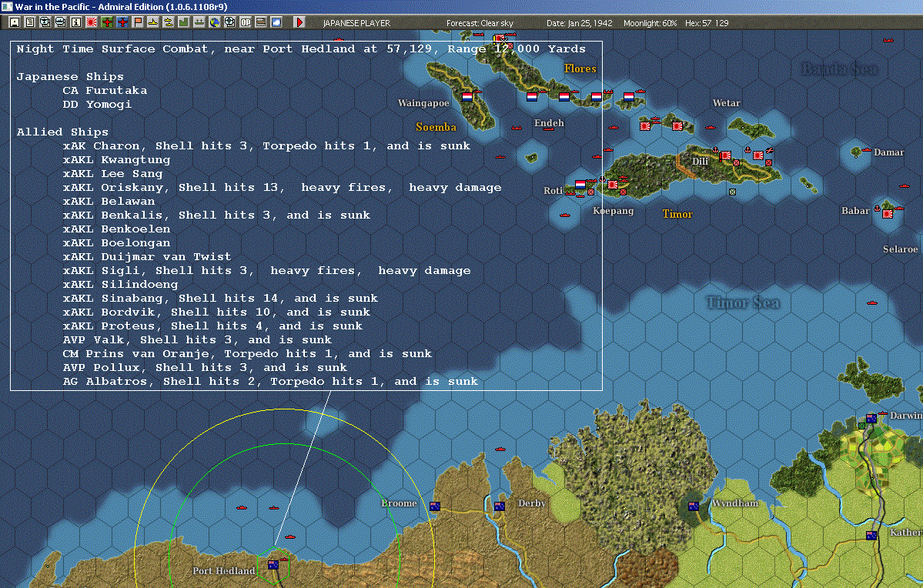Click the Japanese rising sun flag icon
Image resolution: width=923 pixels, height=588 pixels.
coord(92,22)
